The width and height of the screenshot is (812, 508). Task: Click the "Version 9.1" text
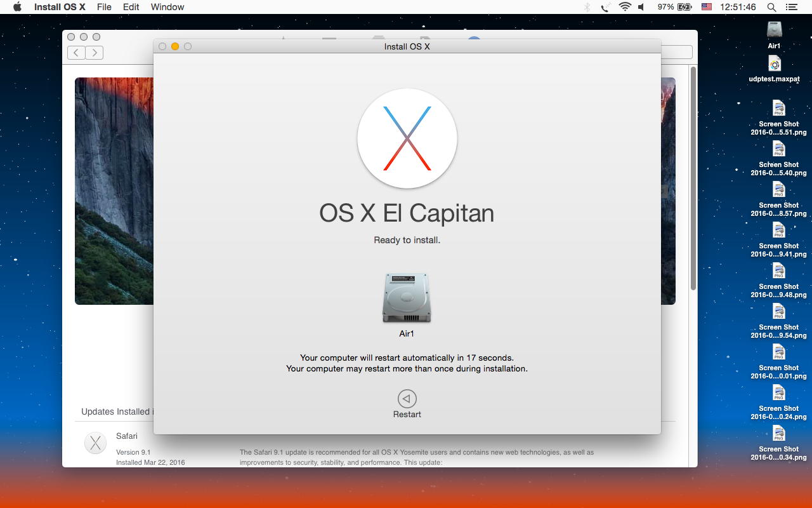[x=133, y=452]
